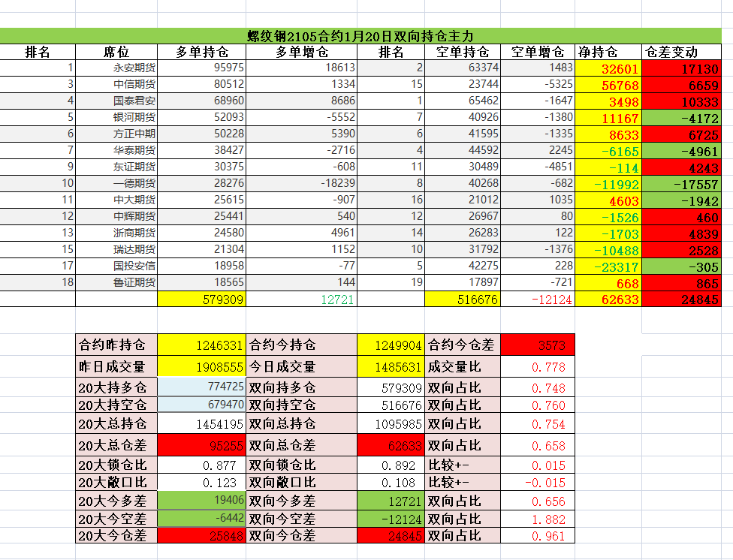Select the value 1246331
Image resolution: width=733 pixels, height=560 pixels.
pyautogui.click(x=202, y=345)
